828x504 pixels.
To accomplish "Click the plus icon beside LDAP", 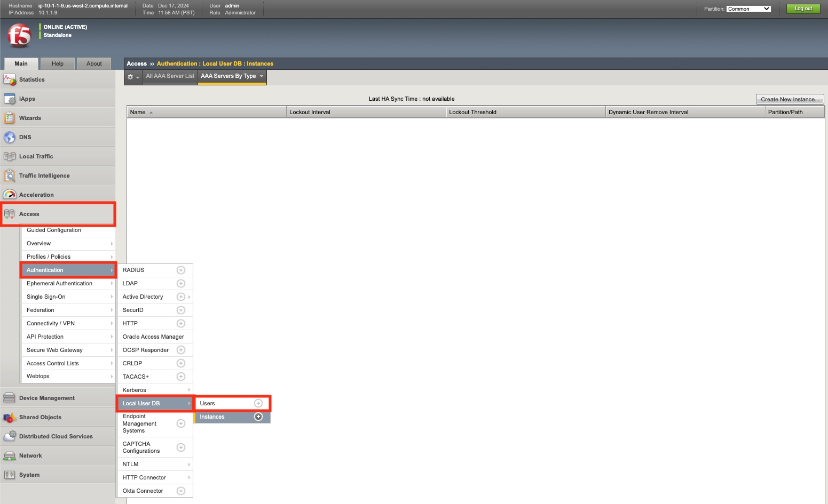I will (x=181, y=283).
